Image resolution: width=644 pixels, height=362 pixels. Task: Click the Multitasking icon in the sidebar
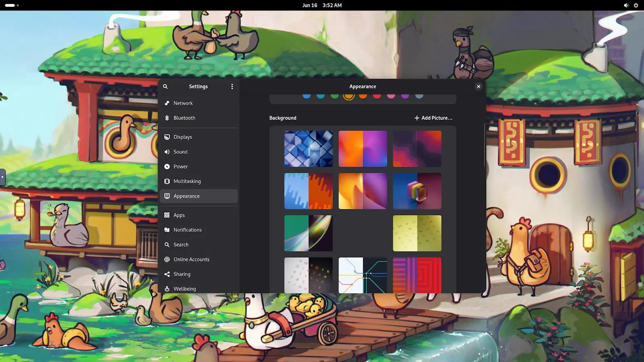tap(167, 181)
